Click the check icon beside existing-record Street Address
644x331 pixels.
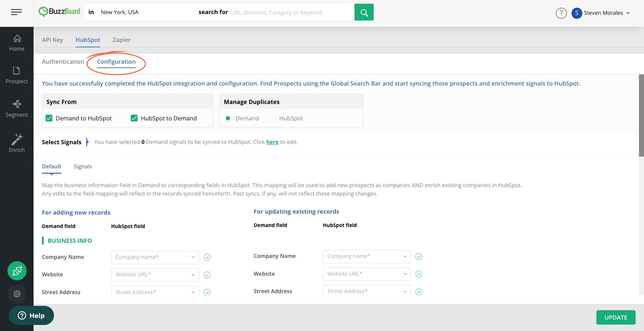click(419, 292)
